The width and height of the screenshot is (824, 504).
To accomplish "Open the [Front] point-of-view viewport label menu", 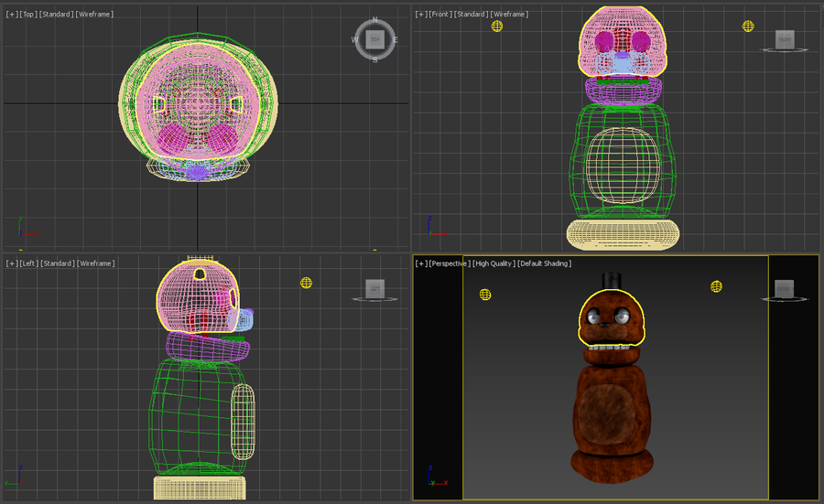I will (x=440, y=14).
